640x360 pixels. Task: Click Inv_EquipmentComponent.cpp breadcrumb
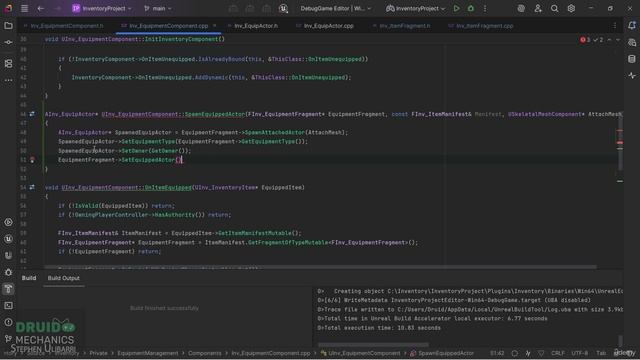point(271,353)
